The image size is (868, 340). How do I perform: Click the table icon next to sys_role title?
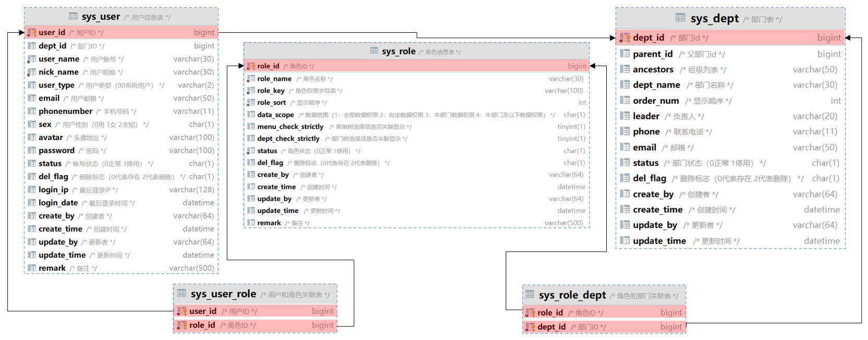point(374,51)
